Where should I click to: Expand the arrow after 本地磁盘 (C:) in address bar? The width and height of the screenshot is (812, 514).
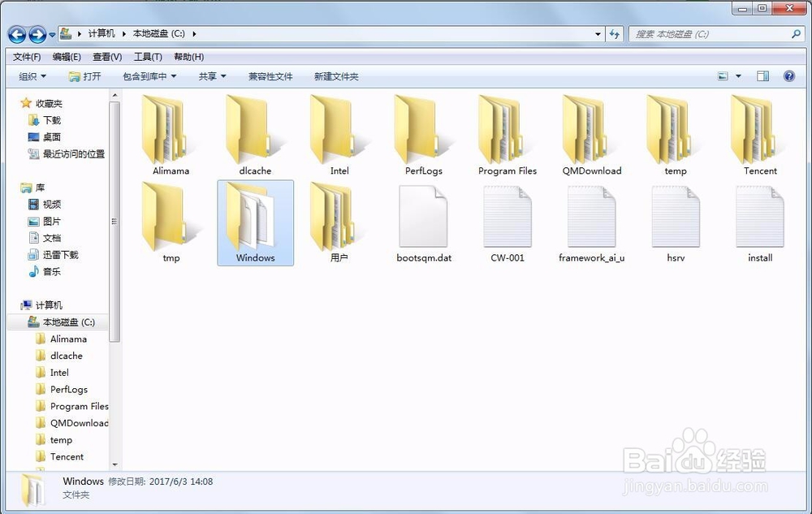pyautogui.click(x=194, y=33)
